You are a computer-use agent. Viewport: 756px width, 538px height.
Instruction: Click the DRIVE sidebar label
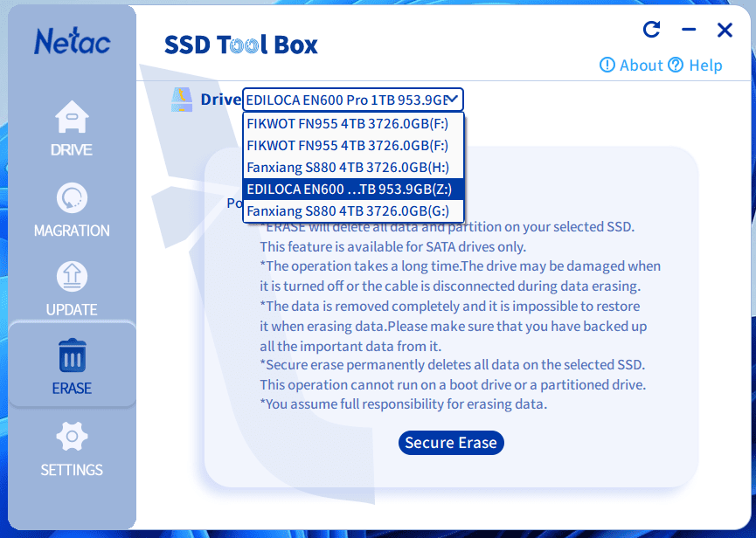click(72, 150)
